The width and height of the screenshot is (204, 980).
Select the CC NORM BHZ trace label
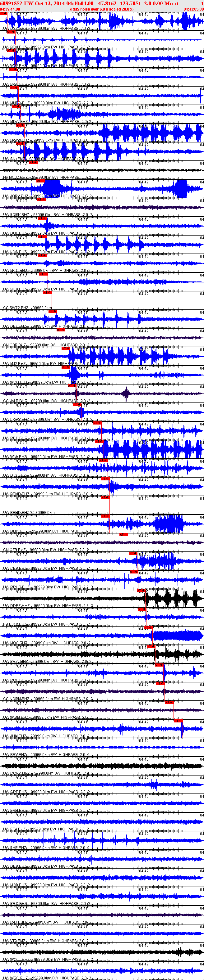pyautogui.click(x=48, y=699)
